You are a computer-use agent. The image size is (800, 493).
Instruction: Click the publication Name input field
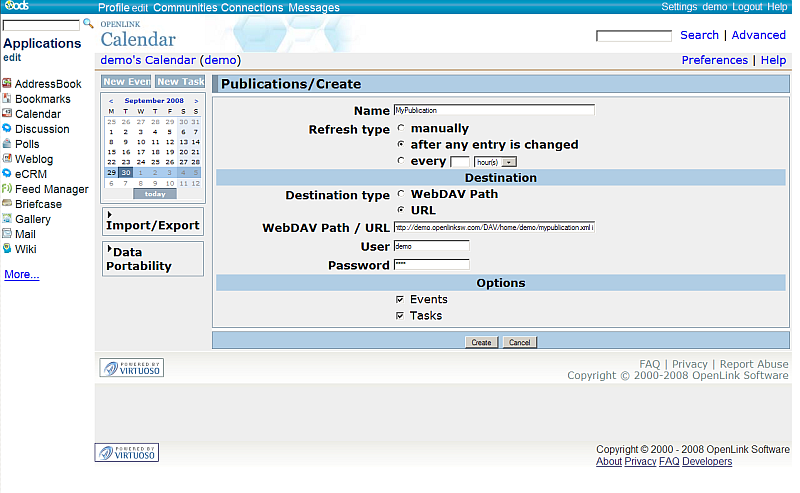pyautogui.click(x=494, y=110)
